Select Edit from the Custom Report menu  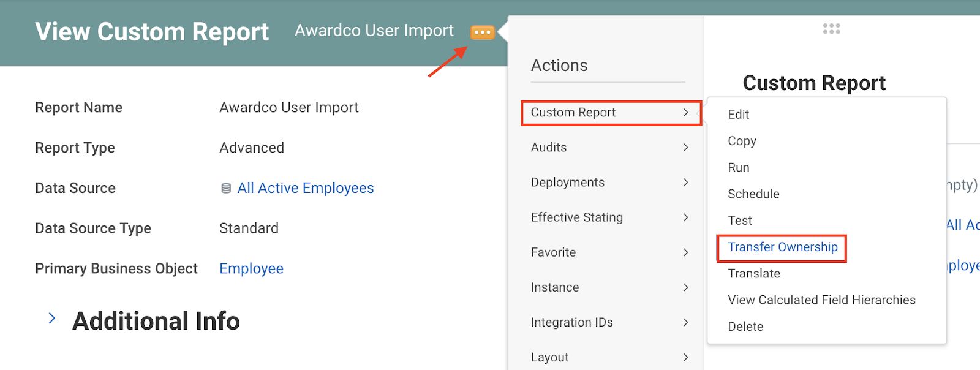[738, 115]
